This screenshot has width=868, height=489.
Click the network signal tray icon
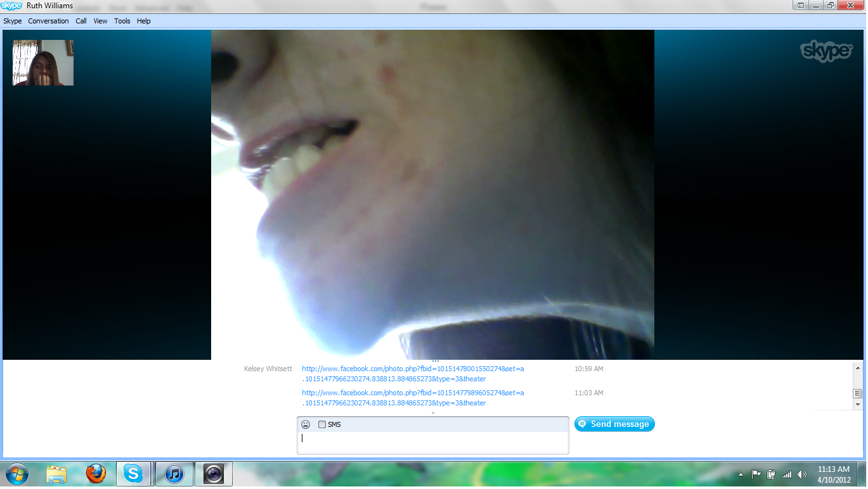[787, 474]
